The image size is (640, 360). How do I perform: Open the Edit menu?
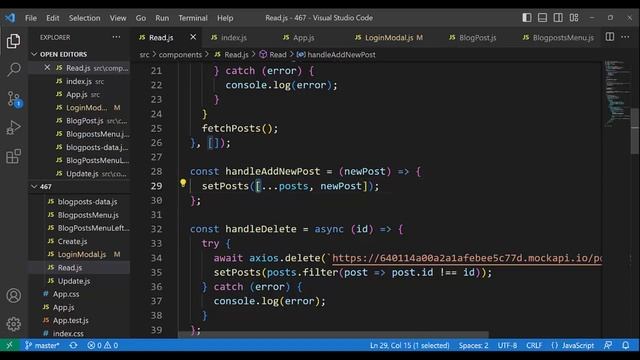[53, 18]
